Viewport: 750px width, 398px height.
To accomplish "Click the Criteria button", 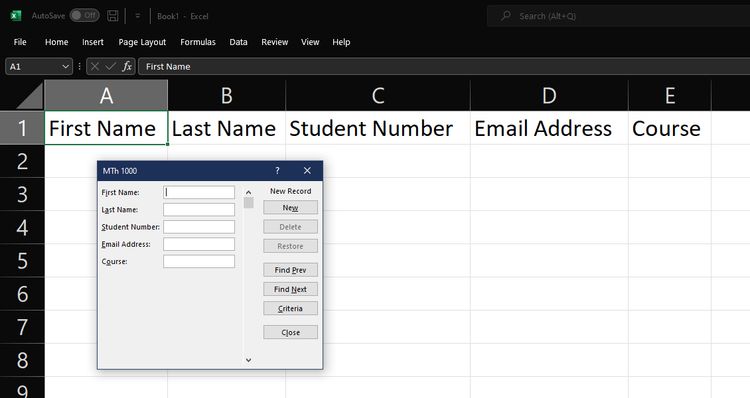I will (290, 309).
